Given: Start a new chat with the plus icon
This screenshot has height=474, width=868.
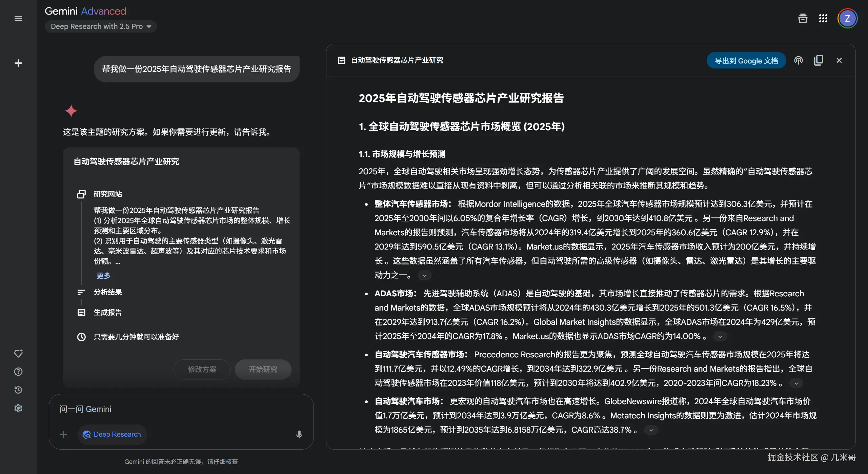Looking at the screenshot, I should point(18,63).
